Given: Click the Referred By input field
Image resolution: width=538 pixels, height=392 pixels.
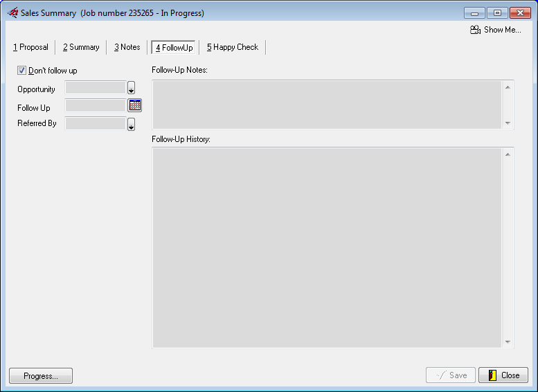Looking at the screenshot, I should click(x=96, y=123).
